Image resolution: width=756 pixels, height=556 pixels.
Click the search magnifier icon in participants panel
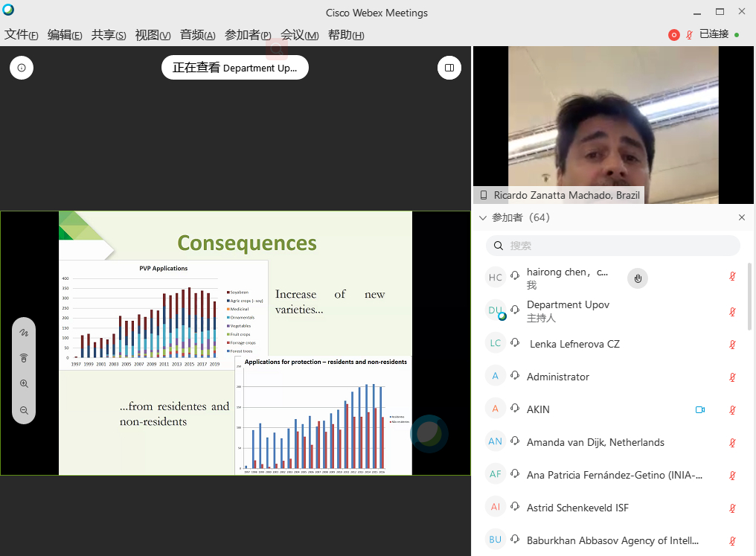(499, 246)
